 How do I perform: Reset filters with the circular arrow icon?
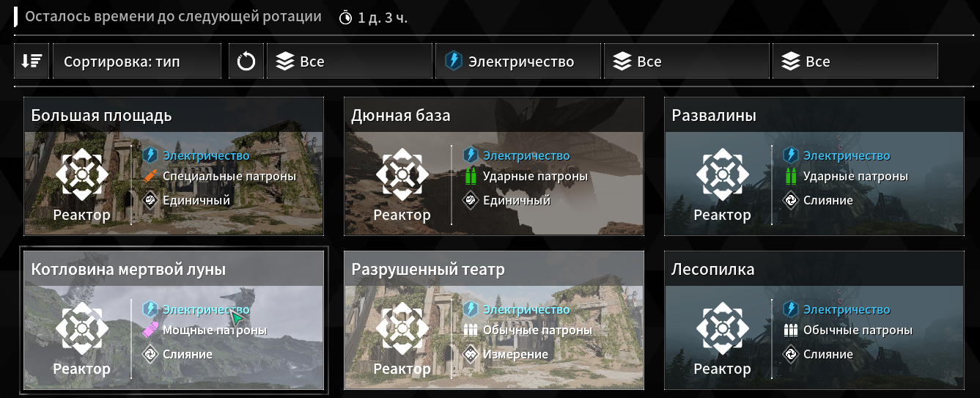click(x=246, y=61)
